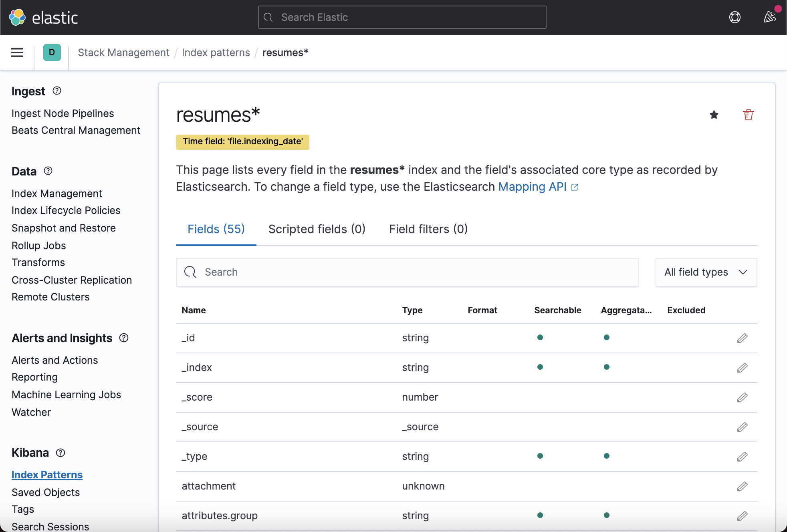Delete index pattern with trash icon
Image resolution: width=787 pixels, height=532 pixels.
pyautogui.click(x=748, y=115)
